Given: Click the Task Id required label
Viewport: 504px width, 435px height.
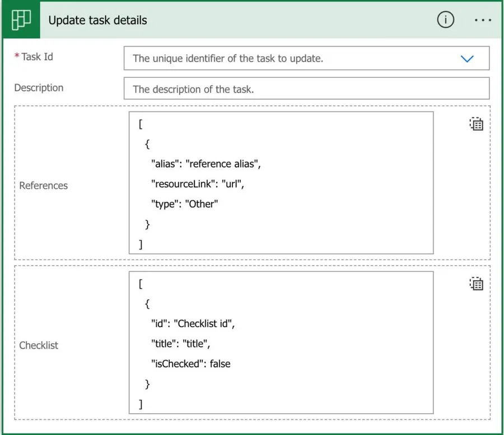Looking at the screenshot, I should click(37, 57).
